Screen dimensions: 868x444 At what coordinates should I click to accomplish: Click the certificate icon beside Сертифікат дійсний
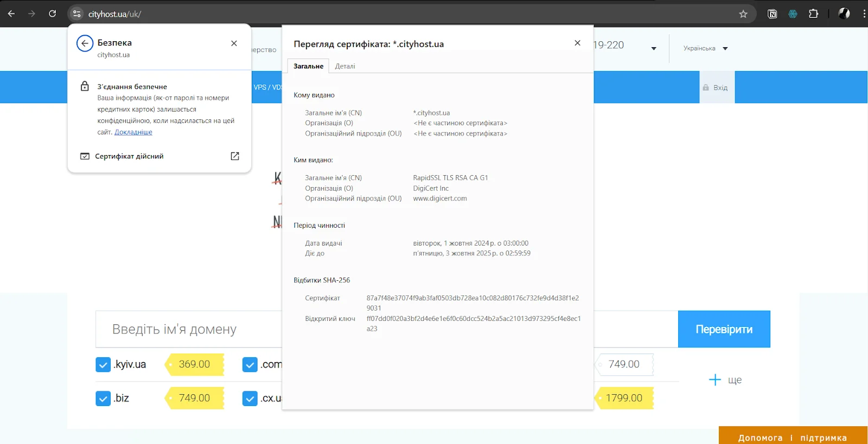click(x=85, y=156)
